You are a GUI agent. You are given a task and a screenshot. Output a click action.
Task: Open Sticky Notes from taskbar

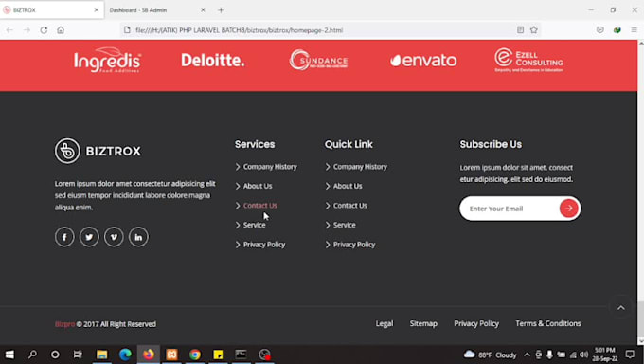(x=218, y=355)
